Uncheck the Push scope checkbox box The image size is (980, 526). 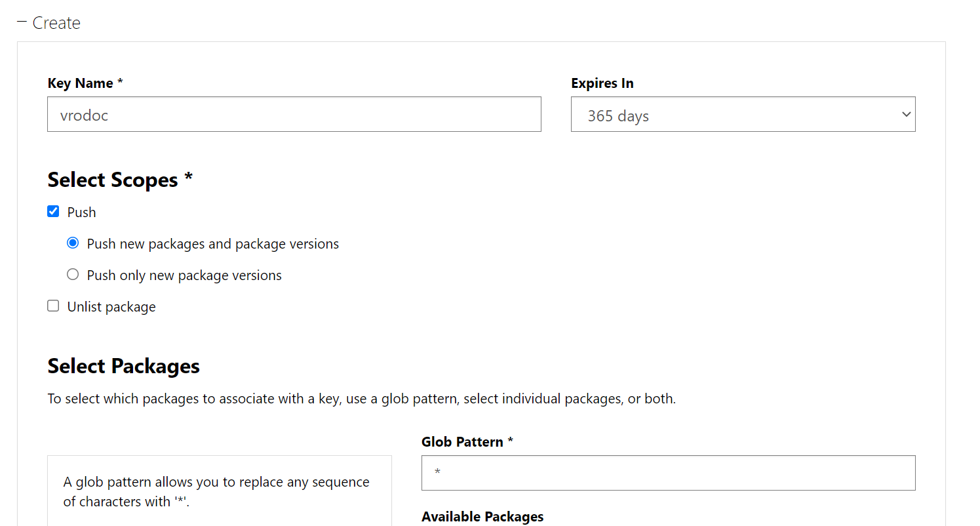tap(53, 211)
